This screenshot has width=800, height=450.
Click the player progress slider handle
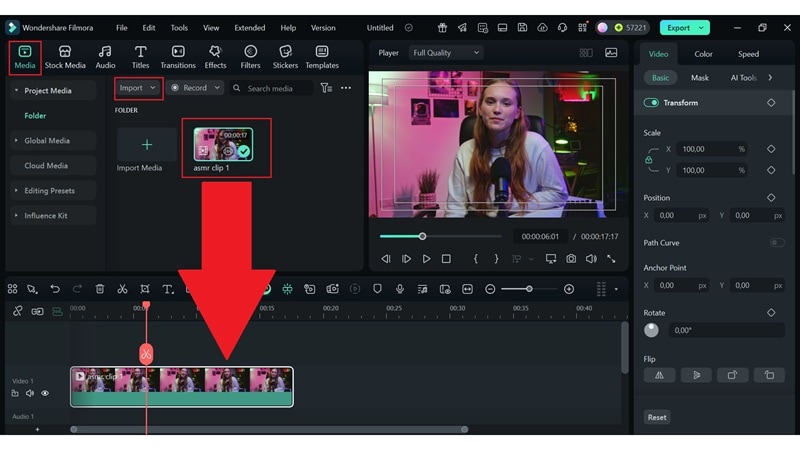coord(422,236)
